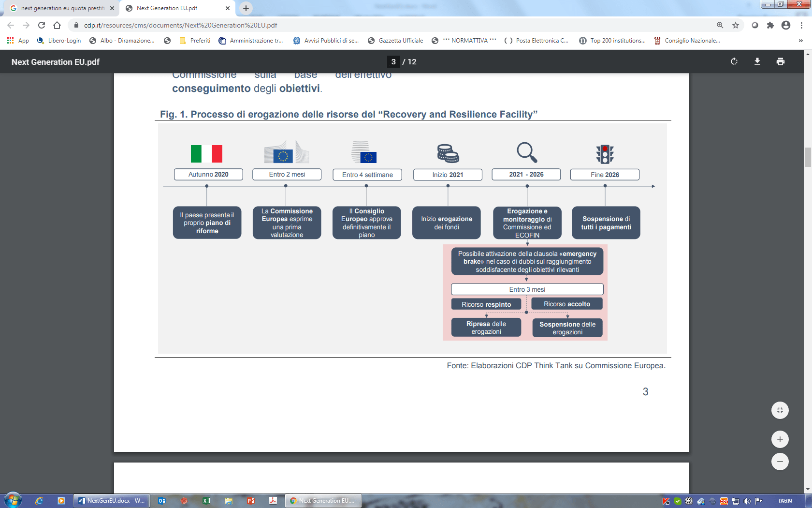Open Chrome's three-dot menu

tap(801, 25)
